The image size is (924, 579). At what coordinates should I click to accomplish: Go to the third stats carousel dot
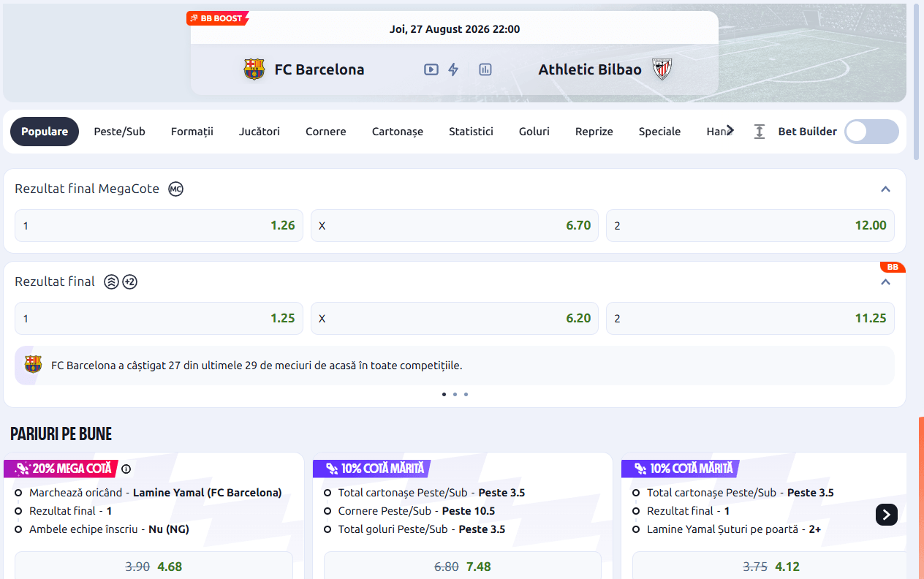point(466,394)
